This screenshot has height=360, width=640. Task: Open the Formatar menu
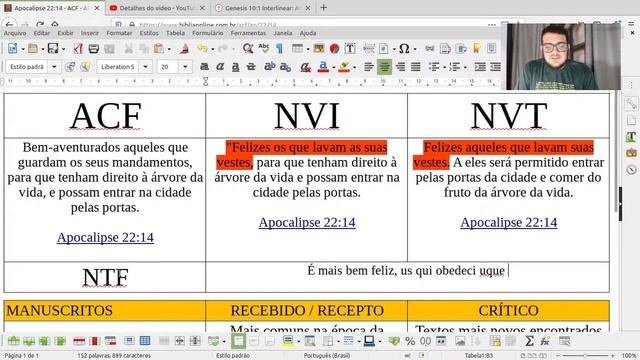pos(119,33)
